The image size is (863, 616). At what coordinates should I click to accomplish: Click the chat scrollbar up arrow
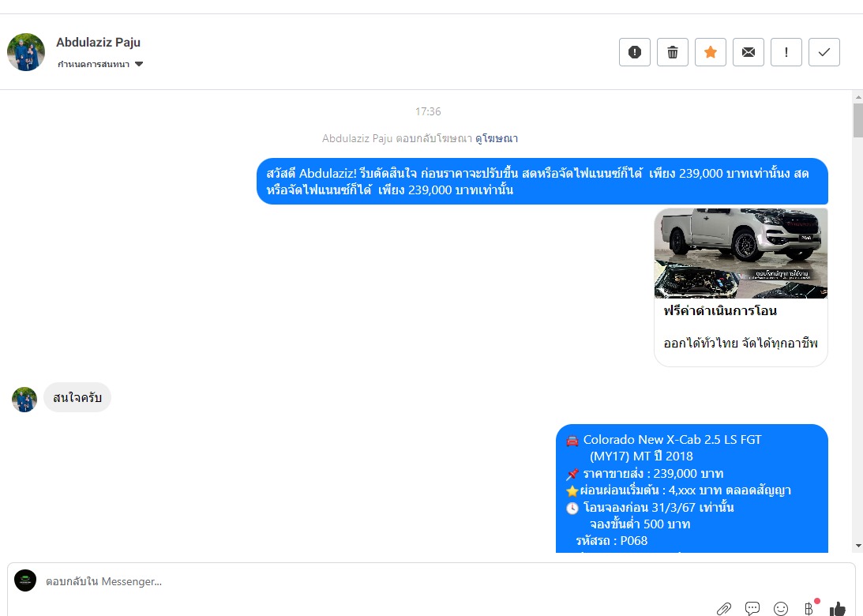click(x=858, y=97)
